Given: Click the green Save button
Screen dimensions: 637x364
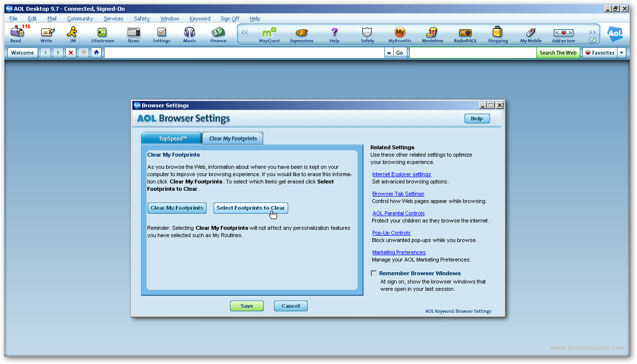Looking at the screenshot, I should tap(247, 306).
